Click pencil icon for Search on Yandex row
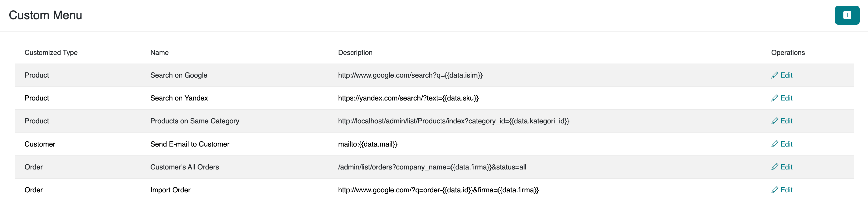Screen dimensions: 868x200 pyautogui.click(x=775, y=98)
